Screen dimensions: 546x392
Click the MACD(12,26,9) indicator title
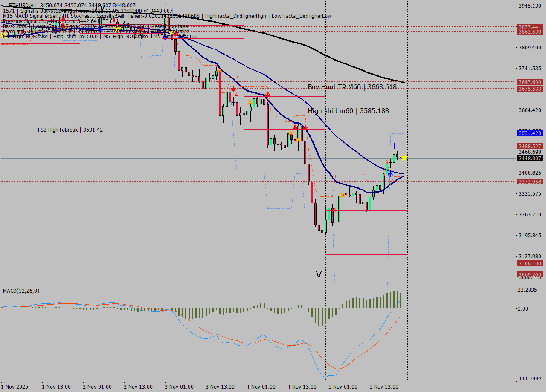(x=21, y=291)
